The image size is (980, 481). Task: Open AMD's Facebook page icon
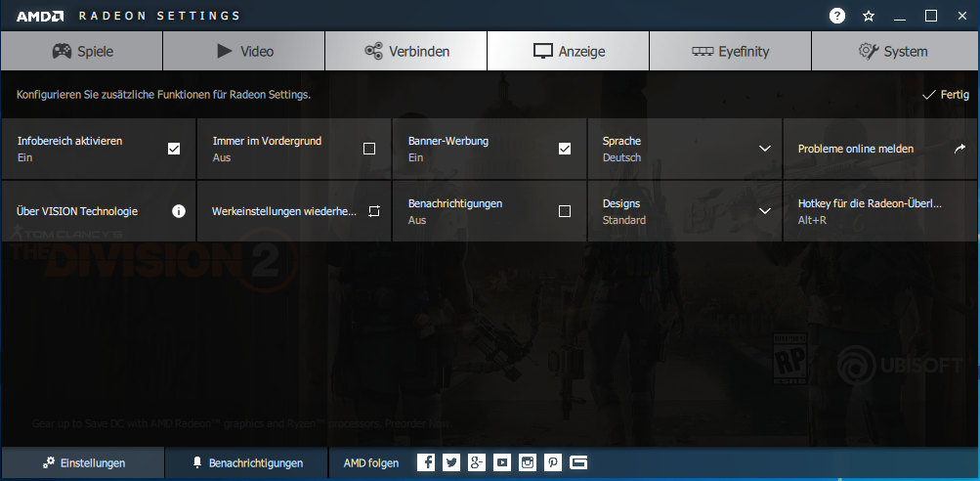click(x=426, y=462)
